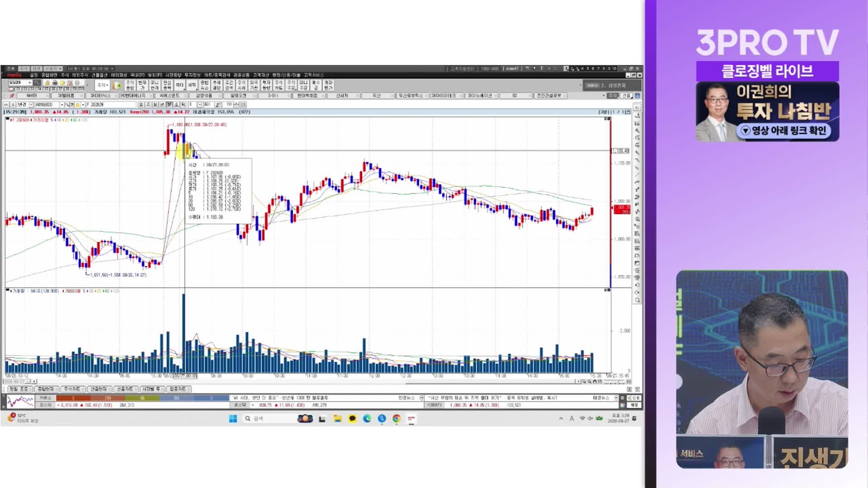Open the 주식 category dropdown in toolbar
Viewport: 868px width, 488px height.
tap(102, 85)
